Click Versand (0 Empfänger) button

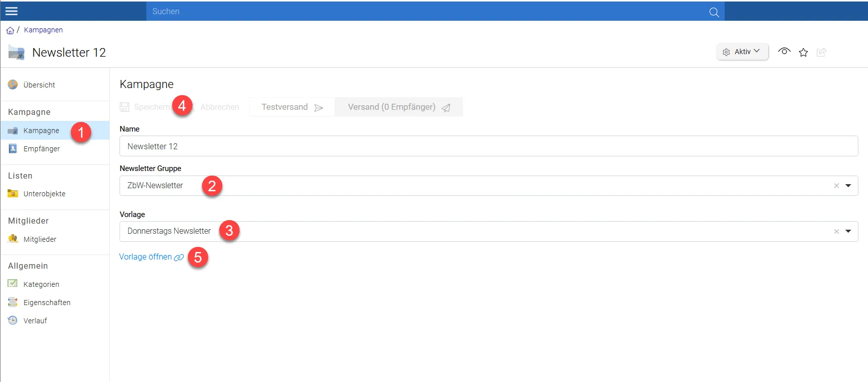coord(399,107)
